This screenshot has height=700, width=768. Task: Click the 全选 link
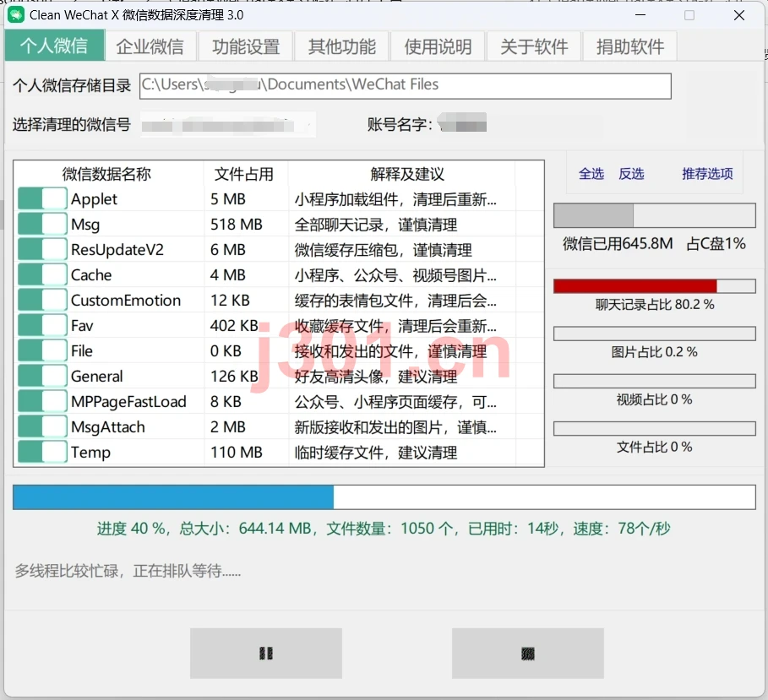(591, 174)
